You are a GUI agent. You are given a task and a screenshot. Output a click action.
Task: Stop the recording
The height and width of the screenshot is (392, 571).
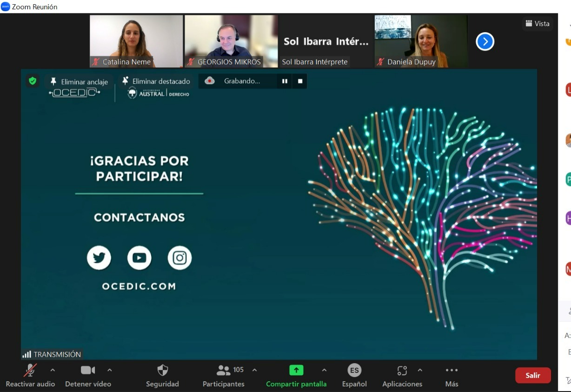click(300, 81)
